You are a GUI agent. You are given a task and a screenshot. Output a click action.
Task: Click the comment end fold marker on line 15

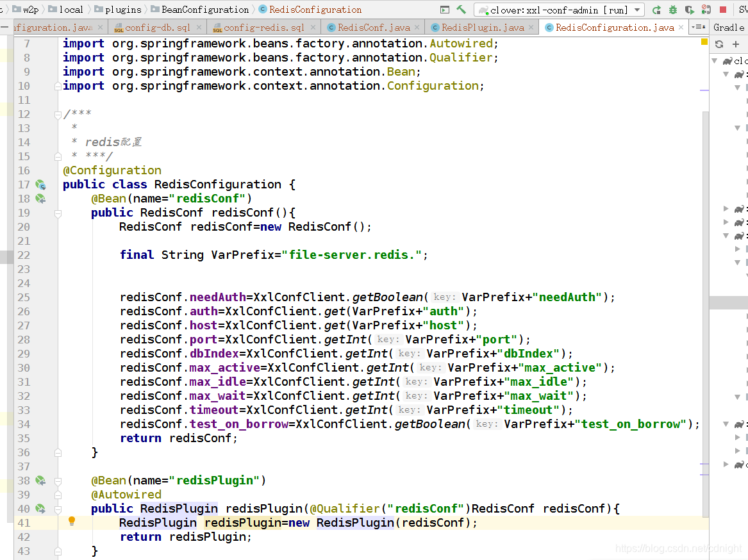click(x=58, y=156)
